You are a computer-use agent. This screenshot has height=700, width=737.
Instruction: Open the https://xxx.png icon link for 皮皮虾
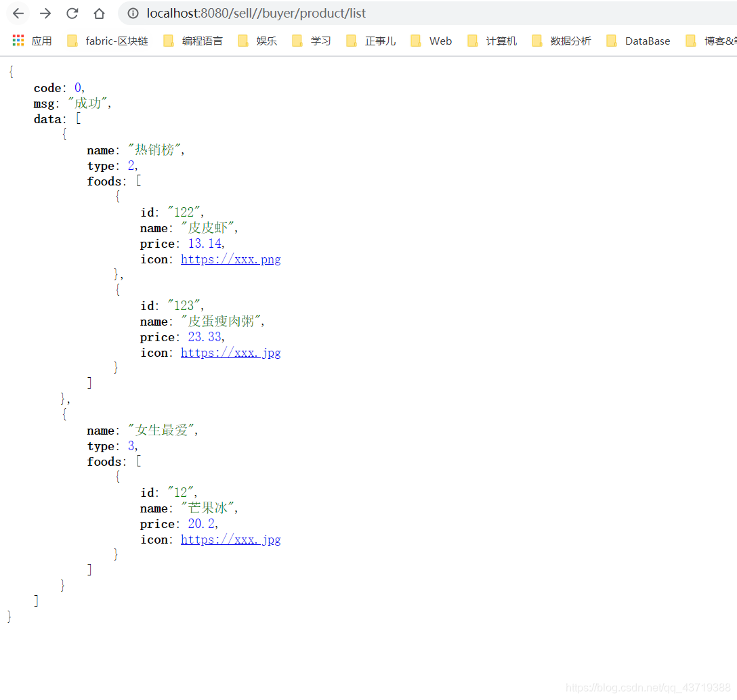click(231, 259)
